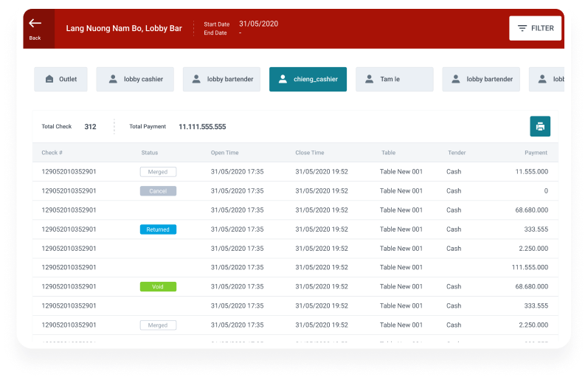Click the print receipt icon
Viewport: 588px width, 380px height.
540,126
